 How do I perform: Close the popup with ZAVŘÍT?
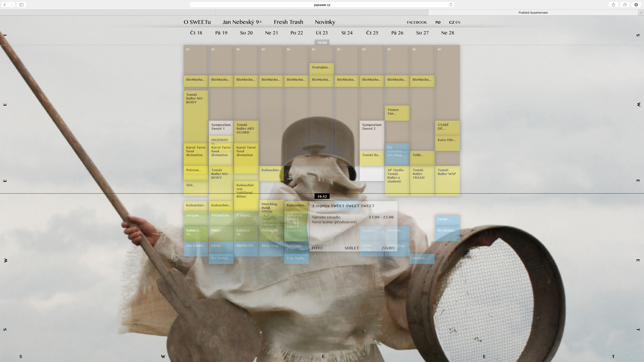pos(388,248)
